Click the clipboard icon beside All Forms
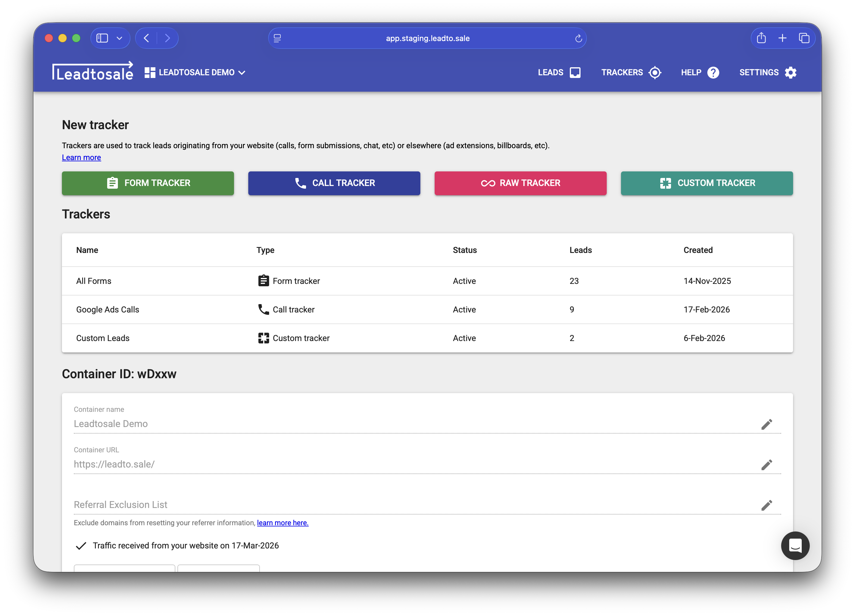Screen dimensions: 855x616 pyautogui.click(x=263, y=281)
